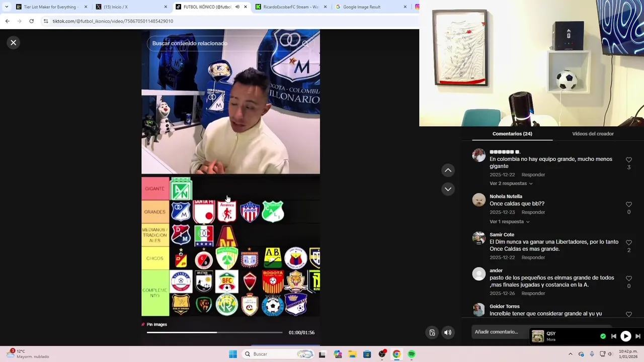Switch to Videos del creador tab
644x362 pixels.
(593, 134)
